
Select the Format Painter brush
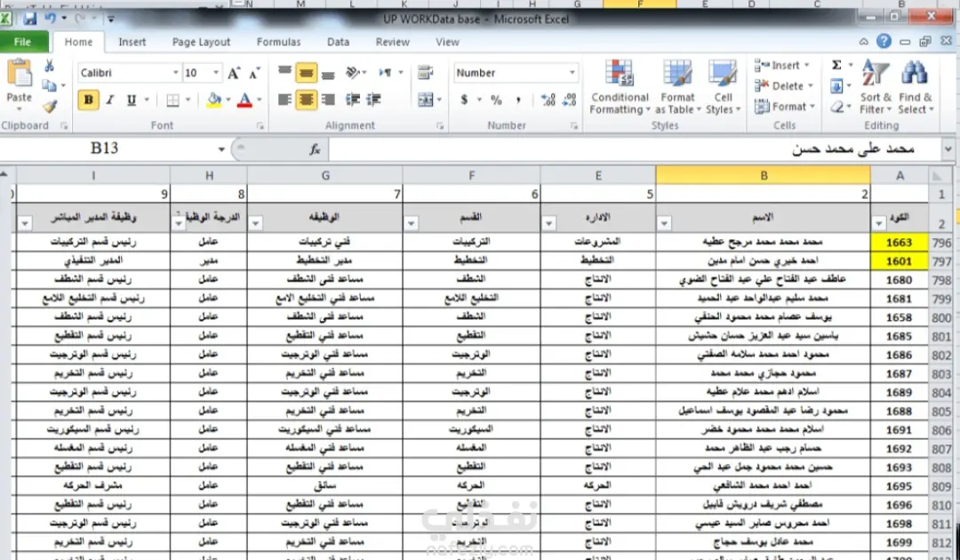(x=50, y=107)
